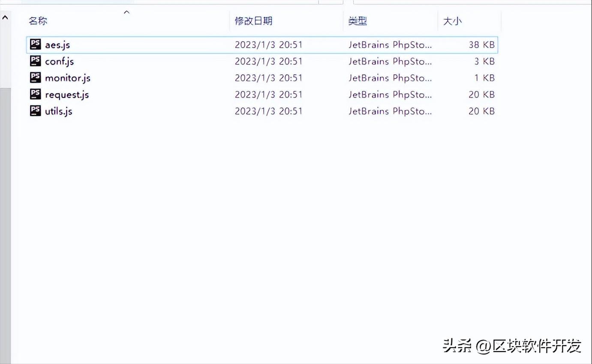The width and height of the screenshot is (592, 364).
Task: Sort files by the 名称 column header
Action: tap(38, 21)
